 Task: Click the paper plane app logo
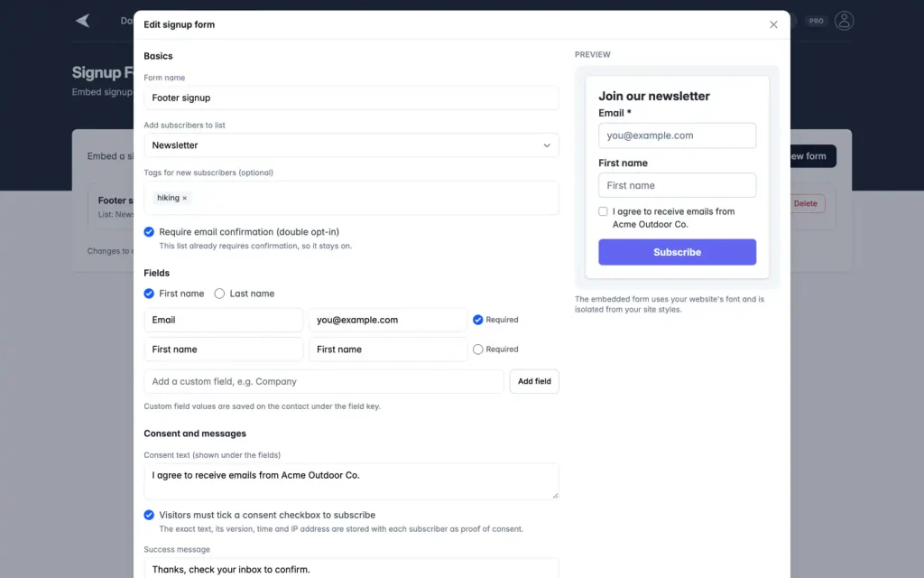(x=82, y=21)
